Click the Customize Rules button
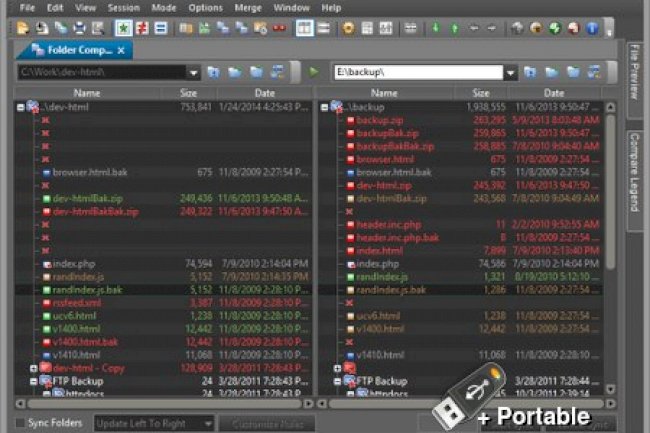650x433 pixels. (267, 423)
